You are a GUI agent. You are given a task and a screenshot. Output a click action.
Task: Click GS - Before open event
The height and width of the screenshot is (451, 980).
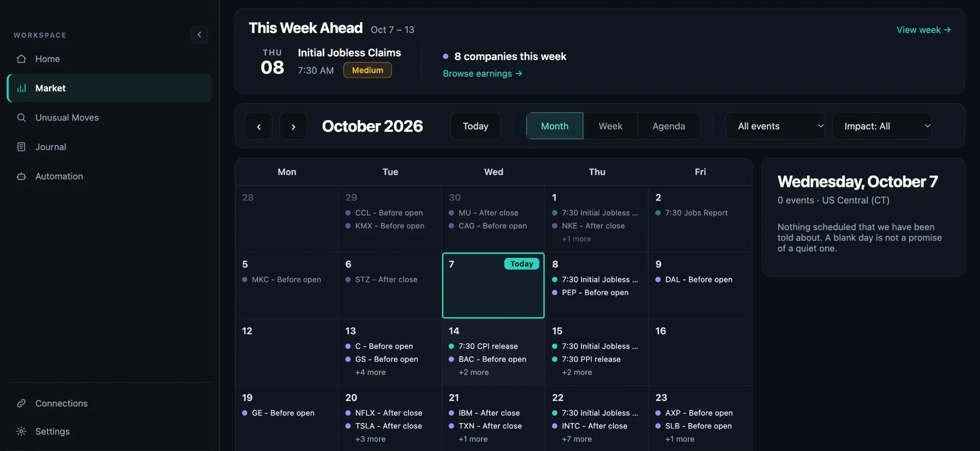[x=382, y=360]
